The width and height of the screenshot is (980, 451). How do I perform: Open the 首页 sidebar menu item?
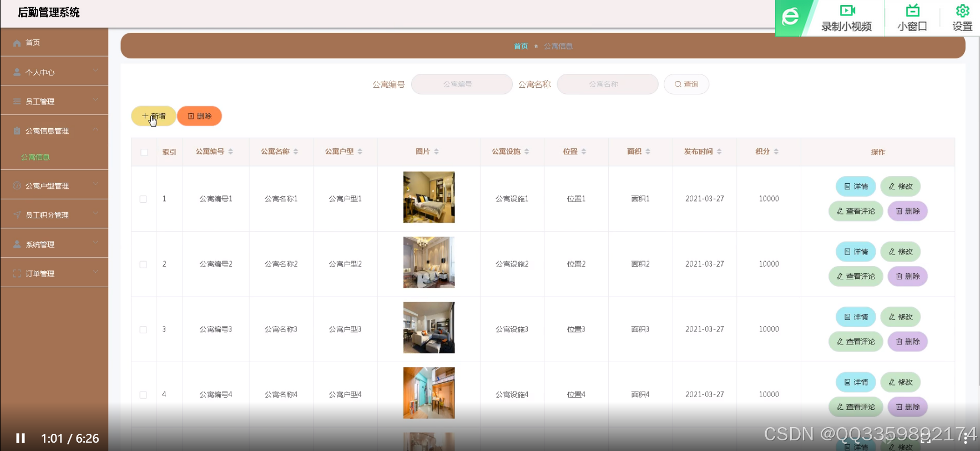[54, 42]
